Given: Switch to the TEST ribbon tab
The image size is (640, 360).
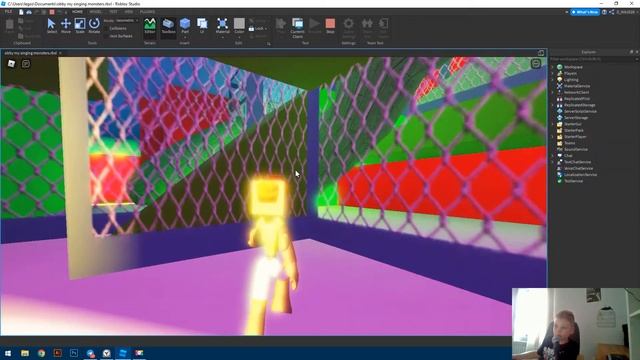Looking at the screenshot, I should tap(113, 12).
